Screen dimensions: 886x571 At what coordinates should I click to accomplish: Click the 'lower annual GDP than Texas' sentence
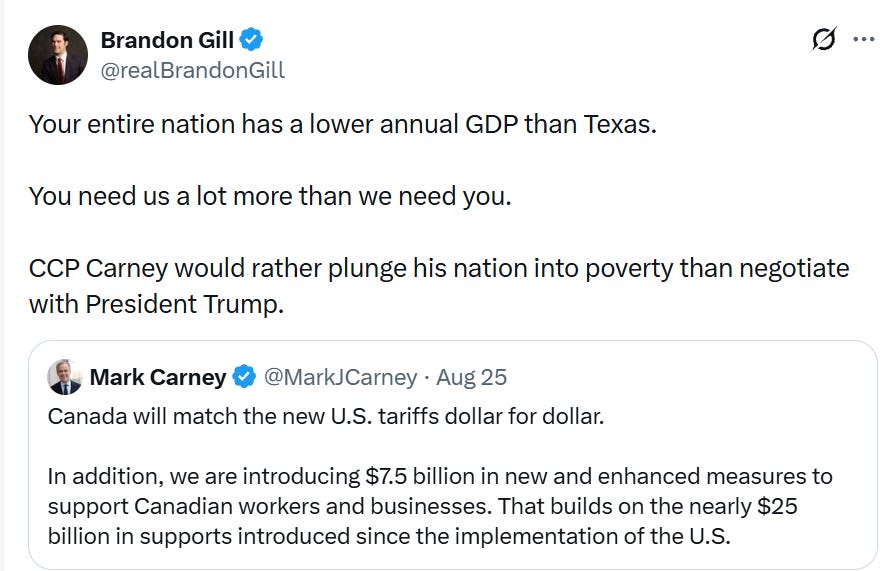pyautogui.click(x=343, y=124)
